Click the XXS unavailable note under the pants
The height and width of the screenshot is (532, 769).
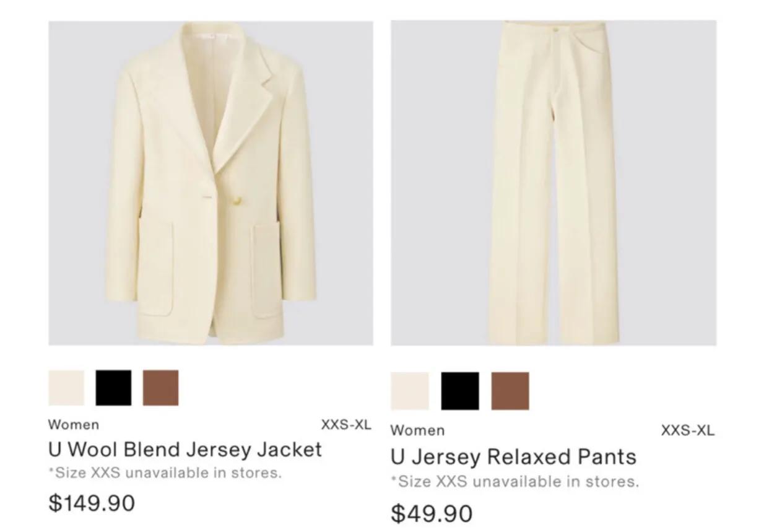pyautogui.click(x=515, y=481)
